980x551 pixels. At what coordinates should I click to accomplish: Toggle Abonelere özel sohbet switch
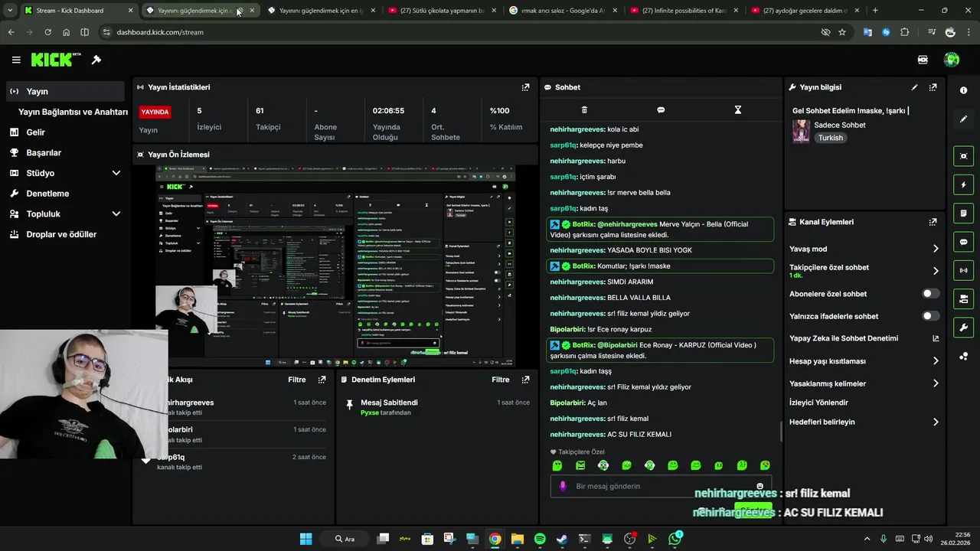tap(930, 294)
